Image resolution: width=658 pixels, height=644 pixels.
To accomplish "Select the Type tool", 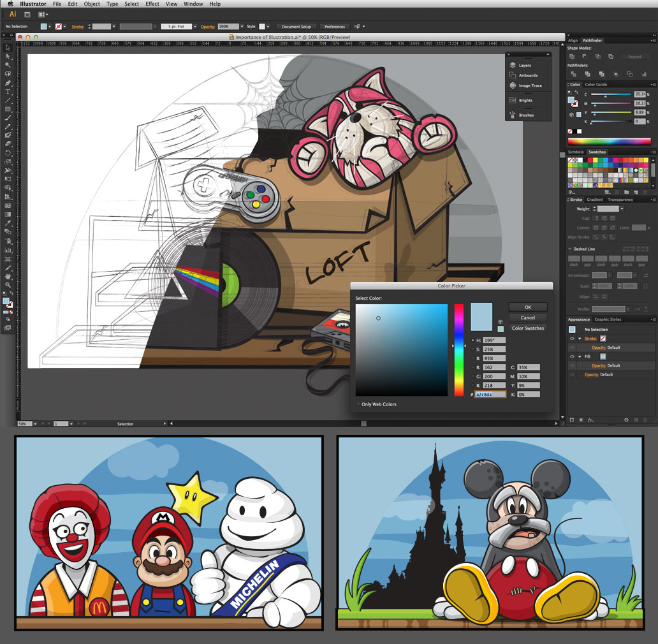I will (x=8, y=91).
